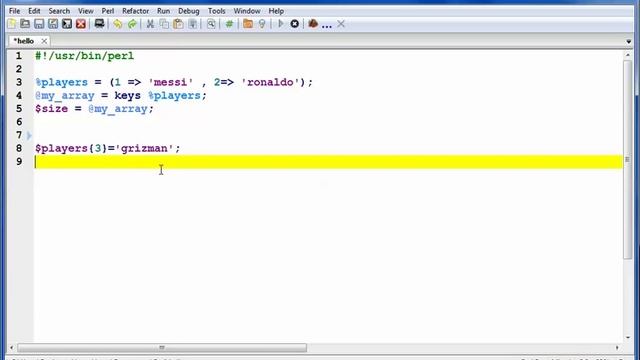Click the horizontal scrollbar left arrow
Viewport: 640px width, 360px height.
point(11,348)
